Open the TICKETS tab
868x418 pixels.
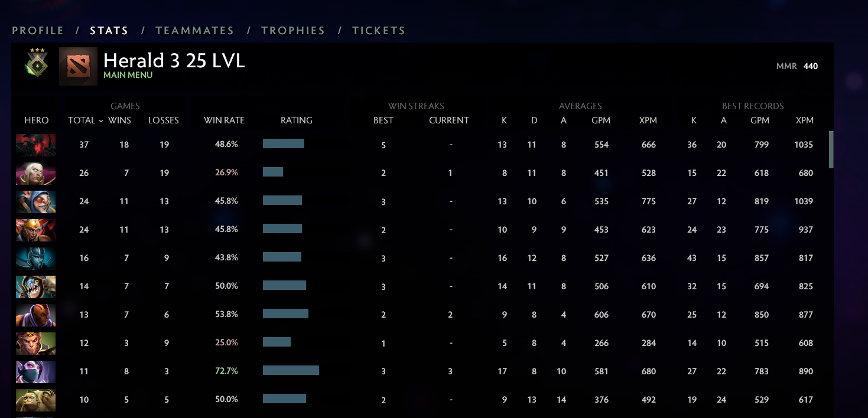click(379, 30)
